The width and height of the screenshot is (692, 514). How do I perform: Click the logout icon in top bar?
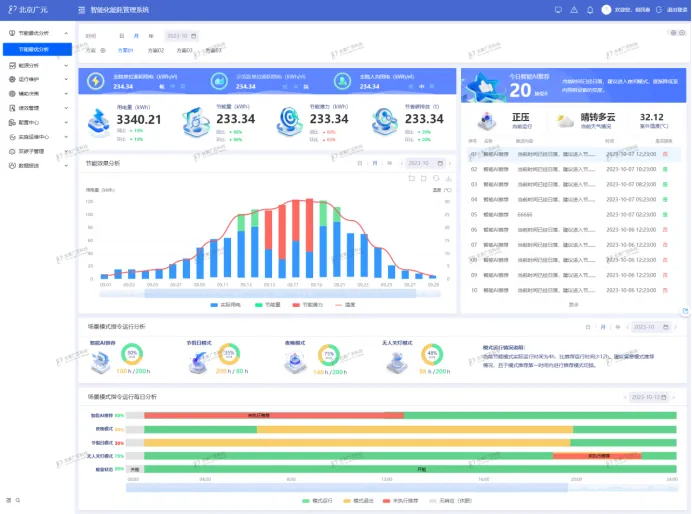[656, 9]
